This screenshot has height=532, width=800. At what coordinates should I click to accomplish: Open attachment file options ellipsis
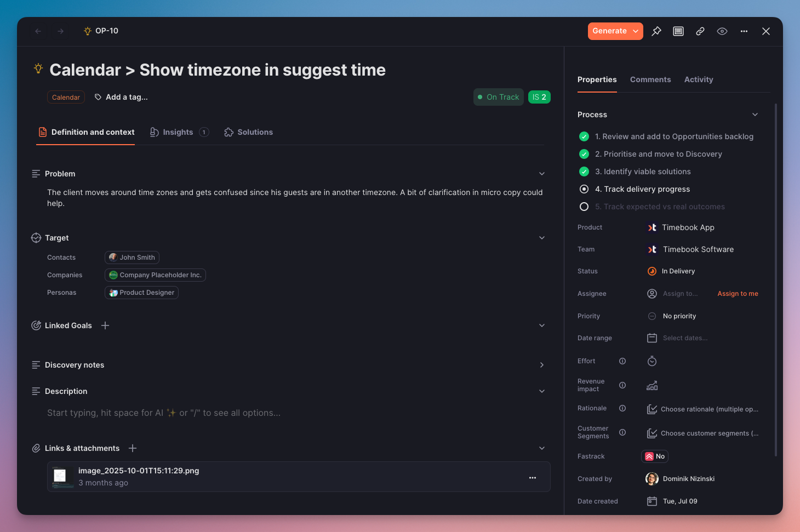tap(532, 478)
